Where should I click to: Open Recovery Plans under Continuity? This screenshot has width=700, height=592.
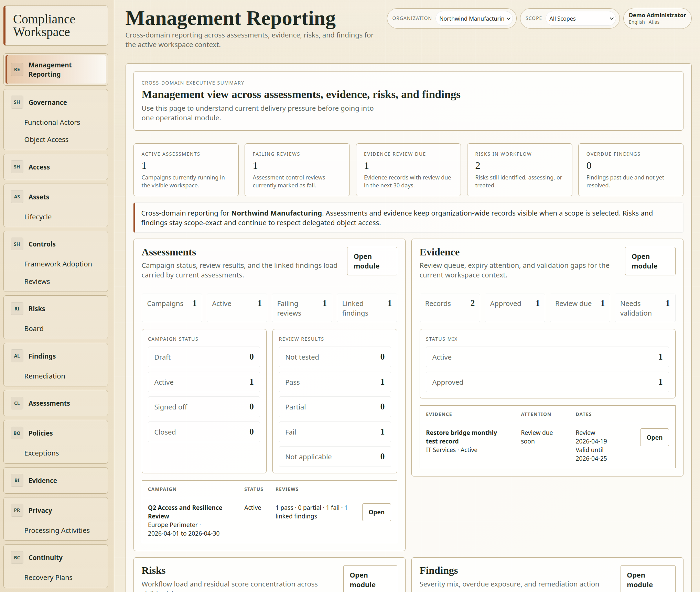click(x=49, y=578)
